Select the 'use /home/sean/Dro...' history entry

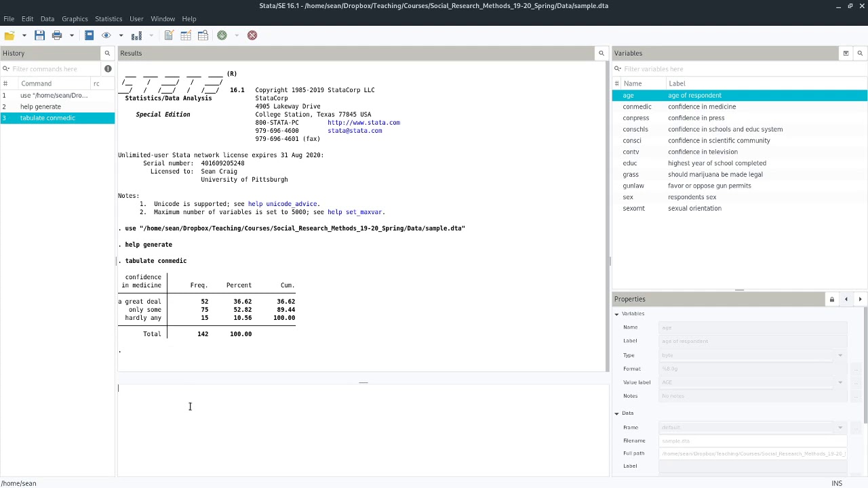tap(58, 95)
